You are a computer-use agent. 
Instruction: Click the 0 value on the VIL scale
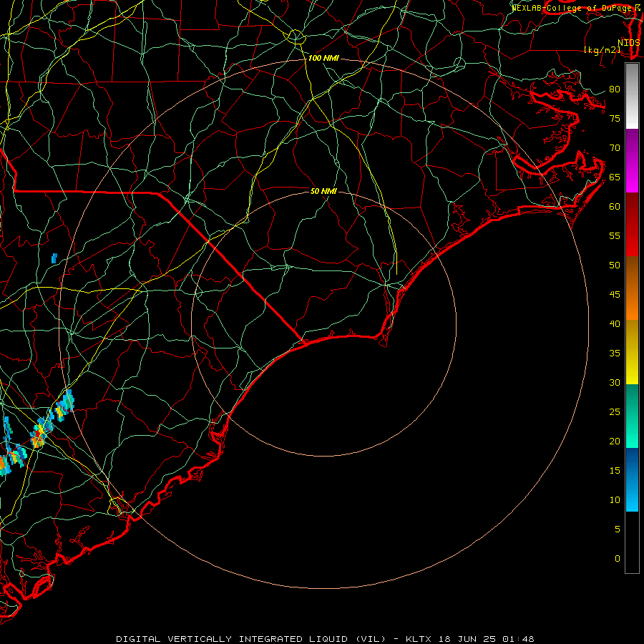(618, 559)
